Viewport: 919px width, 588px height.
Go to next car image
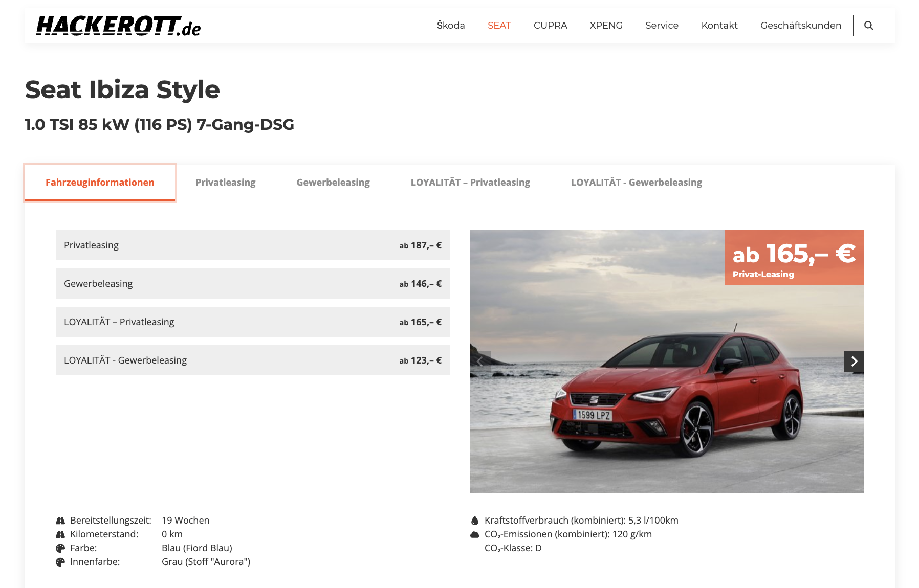pos(854,361)
